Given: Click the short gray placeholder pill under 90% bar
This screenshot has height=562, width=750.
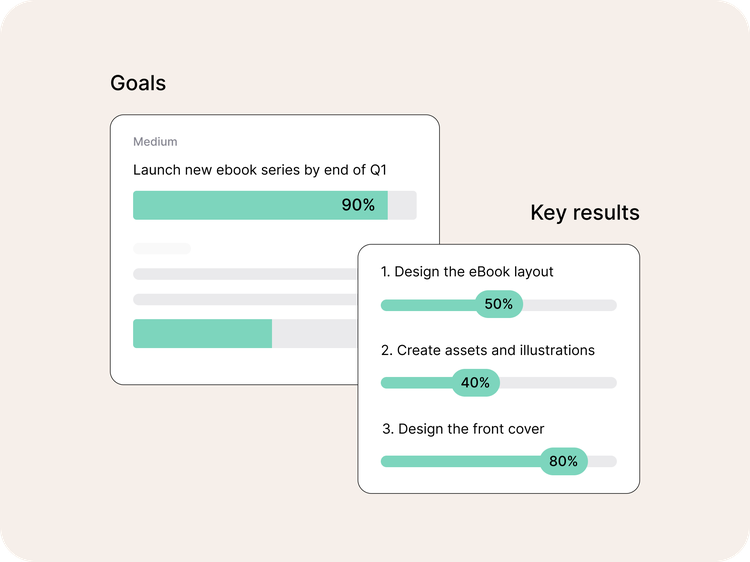Looking at the screenshot, I should pos(161,248).
